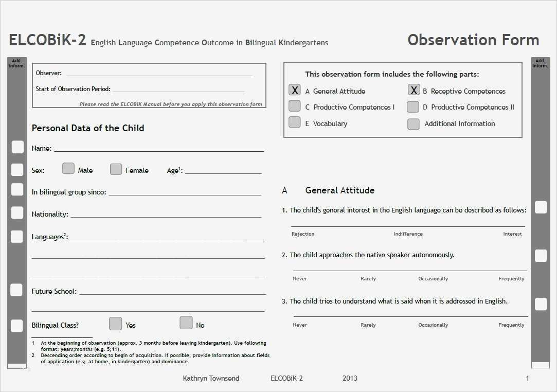Select Rejection on question 1 scale

(302, 234)
